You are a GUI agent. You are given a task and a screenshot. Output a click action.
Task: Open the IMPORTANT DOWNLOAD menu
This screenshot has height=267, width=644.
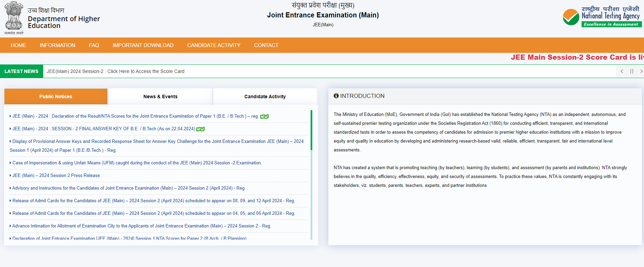coord(143,45)
